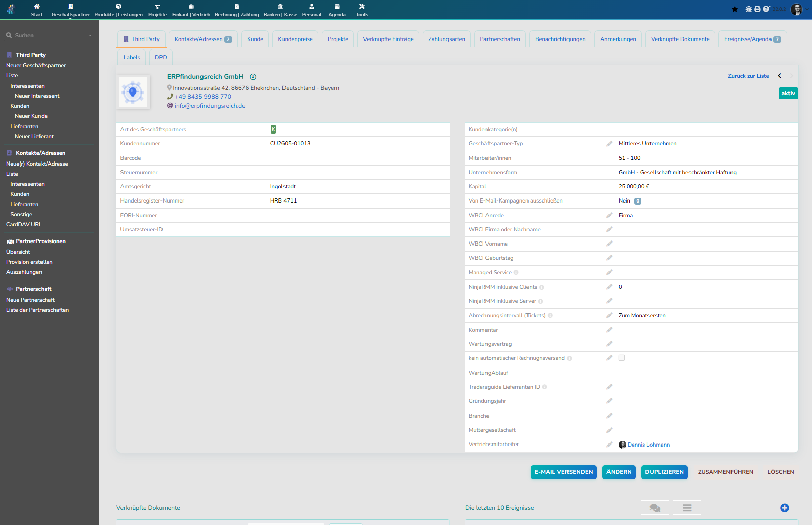The width and height of the screenshot is (812, 525).
Task: Click the bug report icon
Action: [x=749, y=9]
